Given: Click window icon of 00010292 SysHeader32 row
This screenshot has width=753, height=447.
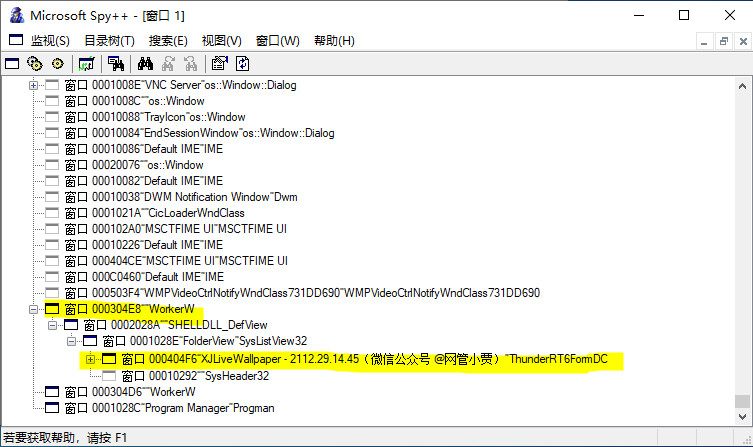Looking at the screenshot, I should [109, 375].
